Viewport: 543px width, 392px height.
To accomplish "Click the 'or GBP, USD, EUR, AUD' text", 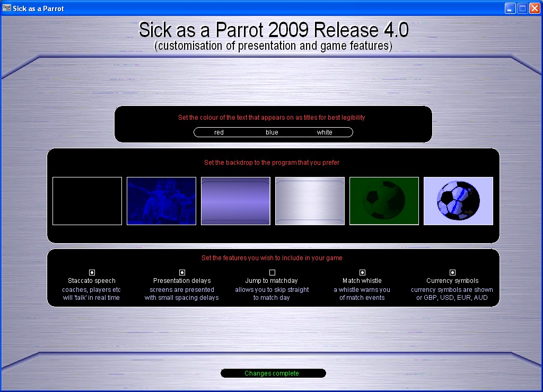I will [x=452, y=298].
